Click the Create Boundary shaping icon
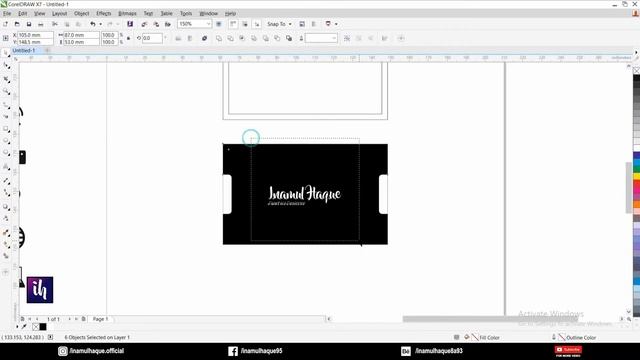This screenshot has width=640, height=360. click(289, 38)
